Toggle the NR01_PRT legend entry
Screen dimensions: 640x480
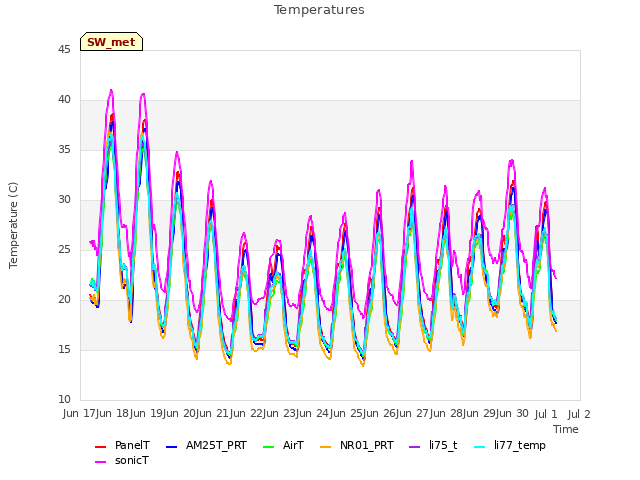click(x=357, y=445)
